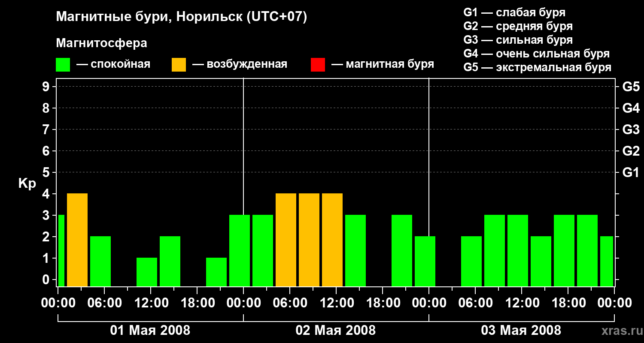This screenshot has height=343, width=644.
Task: Select the 'G1 — слабая буря' legend line
Action: click(x=514, y=12)
